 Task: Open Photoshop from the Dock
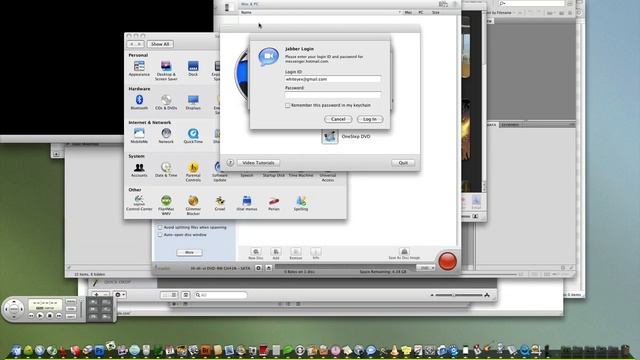[x=99, y=350]
